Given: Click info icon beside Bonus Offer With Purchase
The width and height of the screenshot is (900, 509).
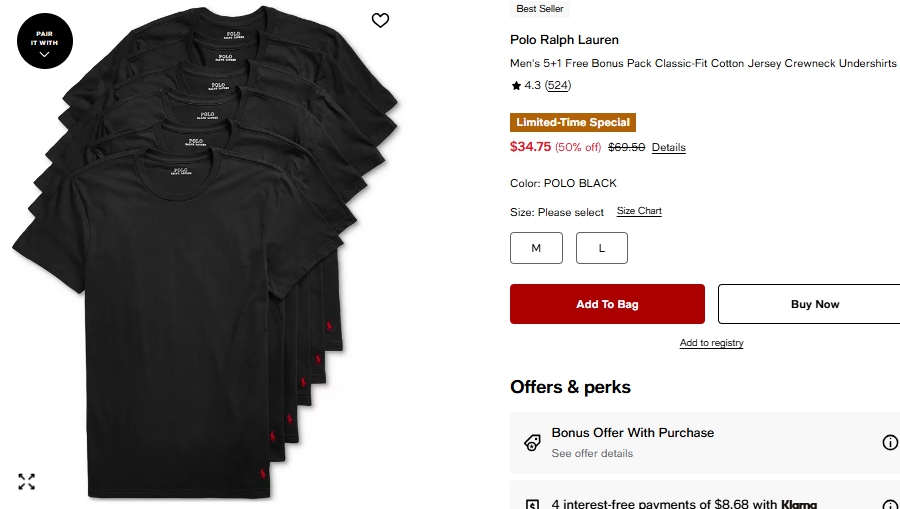Looking at the screenshot, I should (889, 442).
